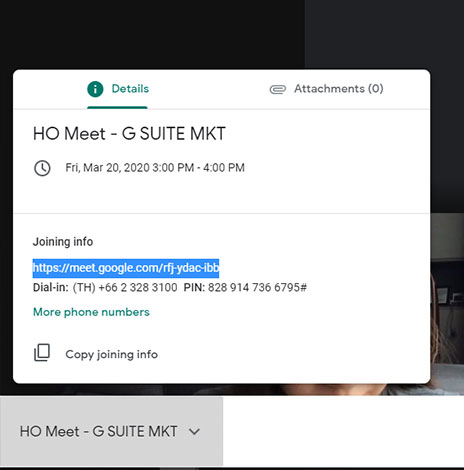Image resolution: width=464 pixels, height=470 pixels.
Task: Click the participant video on the right
Action: coord(447,303)
